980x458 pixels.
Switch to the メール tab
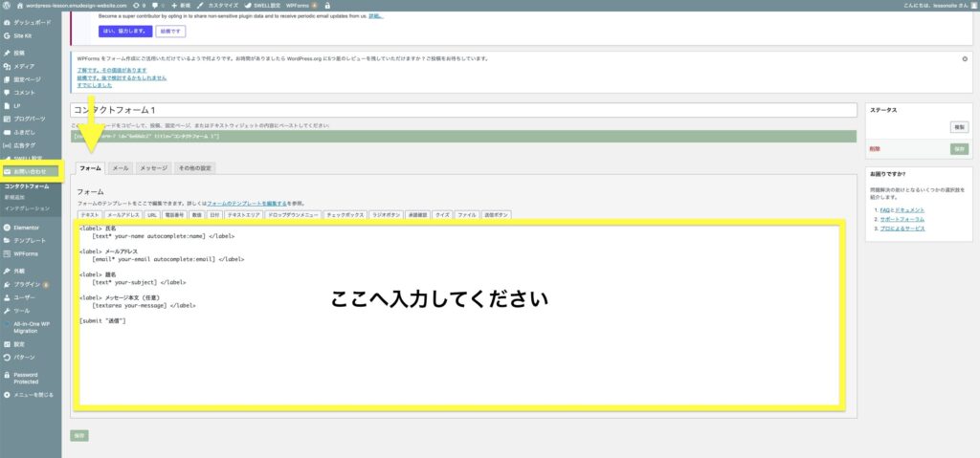tap(120, 167)
